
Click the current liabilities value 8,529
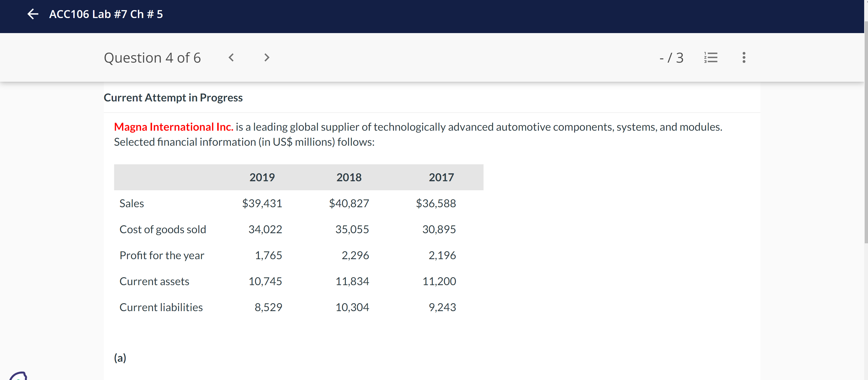[x=268, y=307]
